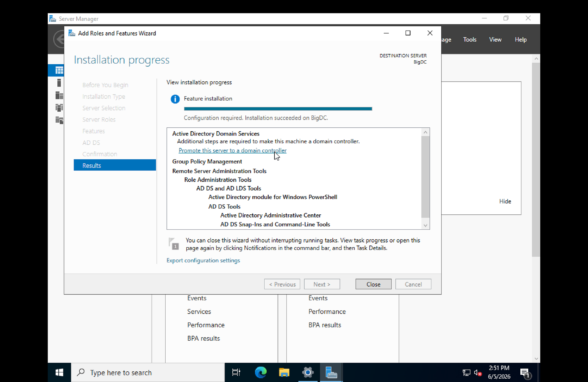This screenshot has height=382, width=588.
Task: Click Remote Server Administration Tools entry
Action: click(x=219, y=171)
